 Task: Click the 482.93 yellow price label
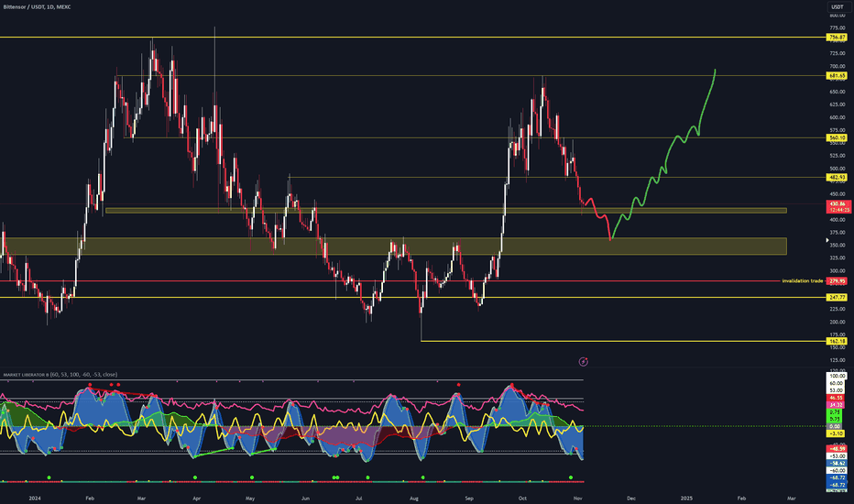coord(837,178)
